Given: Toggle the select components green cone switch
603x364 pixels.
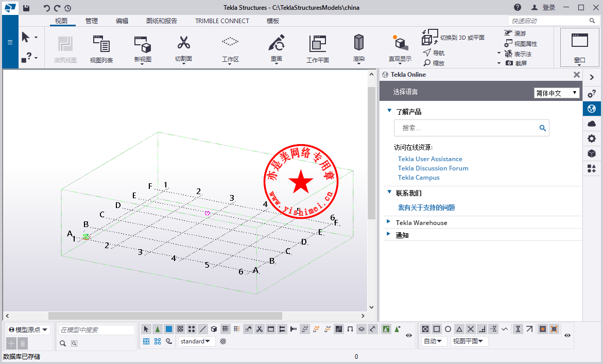Looking at the screenshot, I should (x=157, y=329).
